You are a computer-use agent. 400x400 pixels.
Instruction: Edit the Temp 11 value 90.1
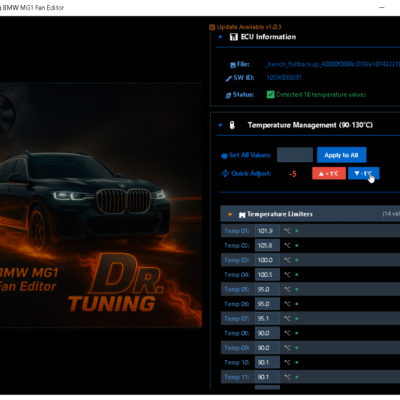(x=267, y=377)
